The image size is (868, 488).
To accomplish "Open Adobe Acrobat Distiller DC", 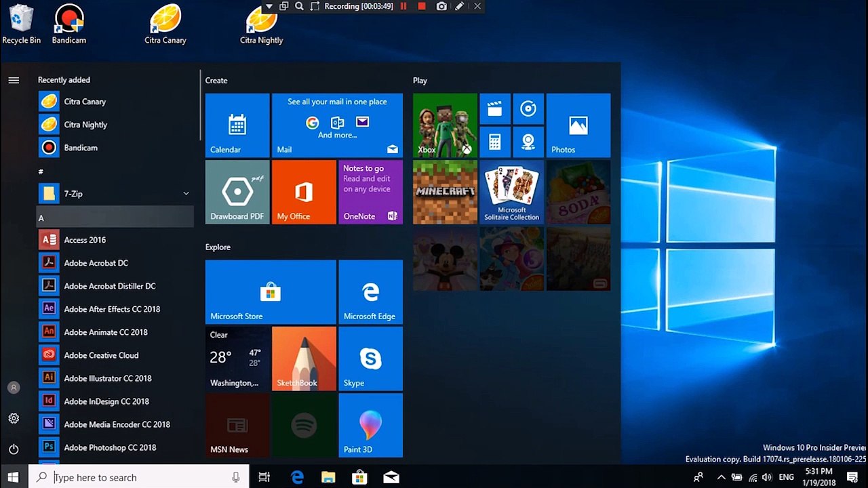I will pos(115,286).
